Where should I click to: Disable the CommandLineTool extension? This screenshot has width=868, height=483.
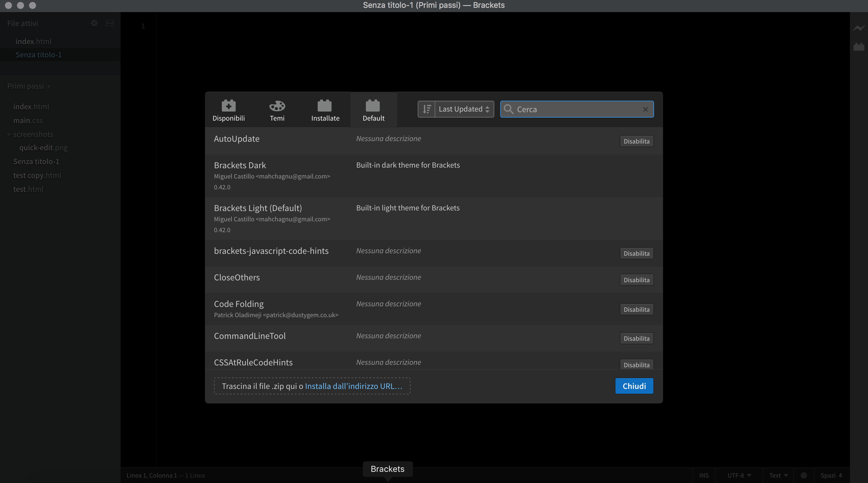636,338
